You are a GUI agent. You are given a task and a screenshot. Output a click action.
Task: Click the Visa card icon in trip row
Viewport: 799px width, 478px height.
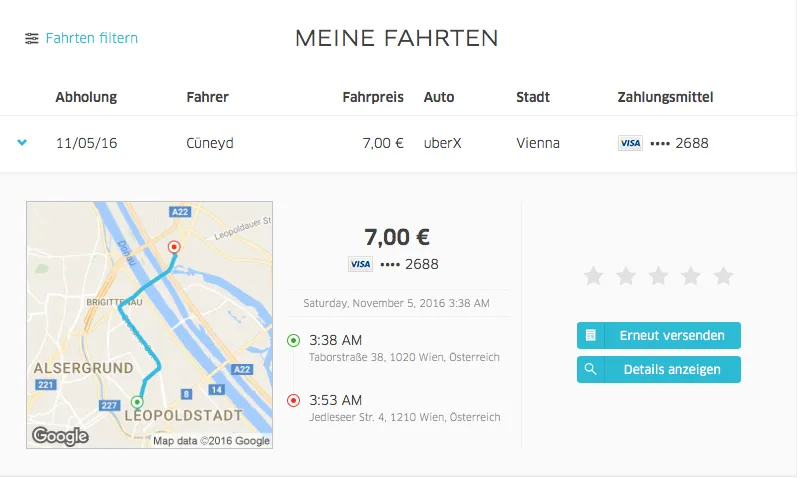(630, 143)
